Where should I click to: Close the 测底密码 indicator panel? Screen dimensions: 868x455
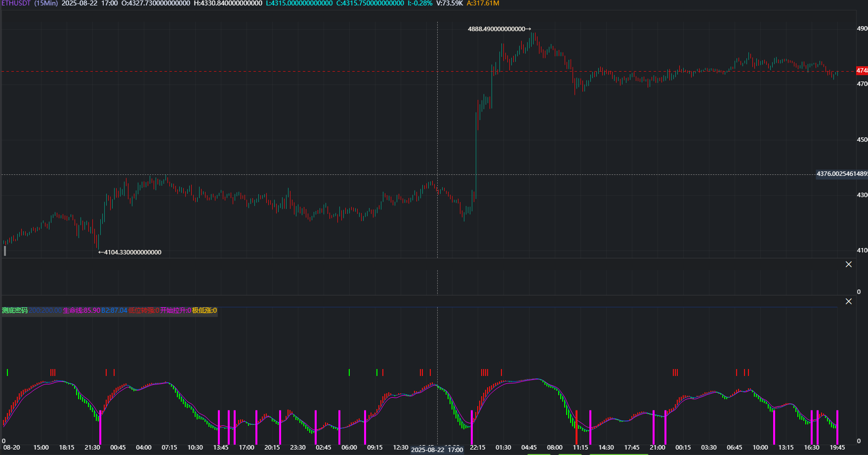pyautogui.click(x=849, y=301)
